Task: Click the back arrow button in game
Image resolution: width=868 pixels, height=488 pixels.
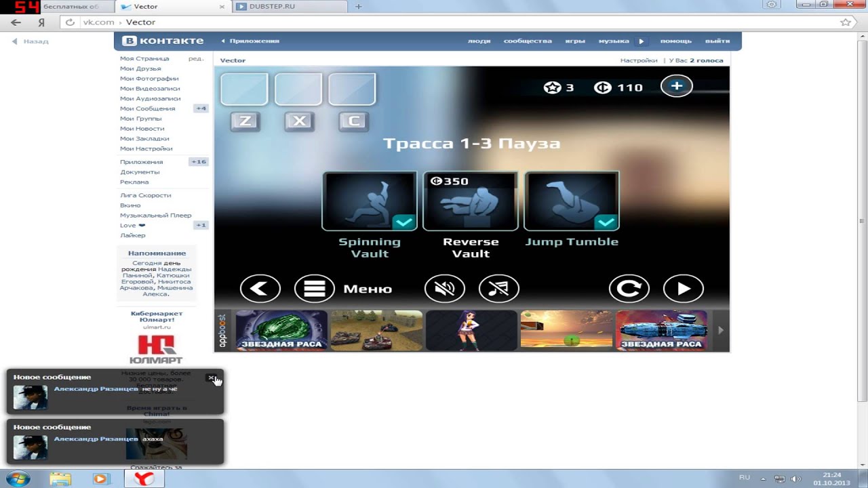Action: tap(260, 289)
